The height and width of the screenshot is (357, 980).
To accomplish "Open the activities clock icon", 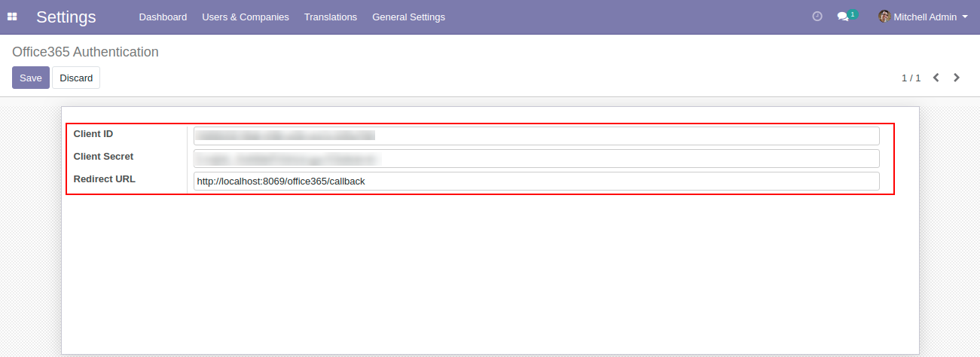I will (817, 17).
